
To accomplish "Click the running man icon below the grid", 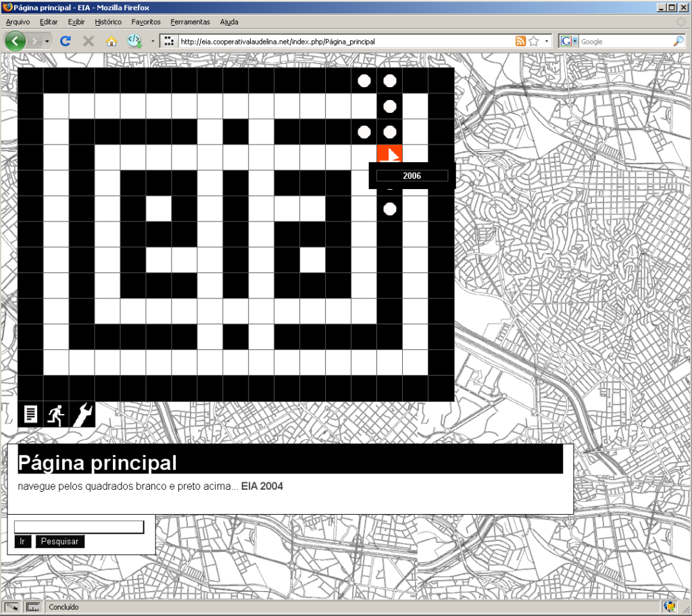I will (56, 414).
